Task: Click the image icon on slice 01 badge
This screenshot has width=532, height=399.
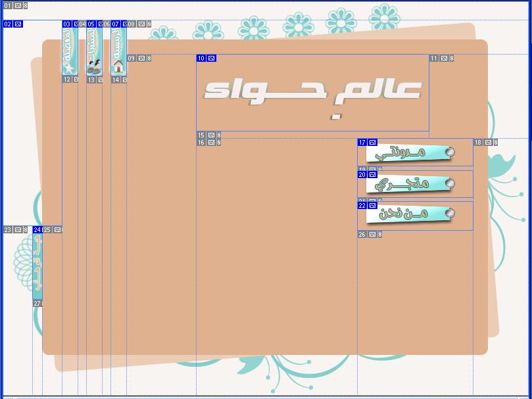Action: [x=18, y=6]
